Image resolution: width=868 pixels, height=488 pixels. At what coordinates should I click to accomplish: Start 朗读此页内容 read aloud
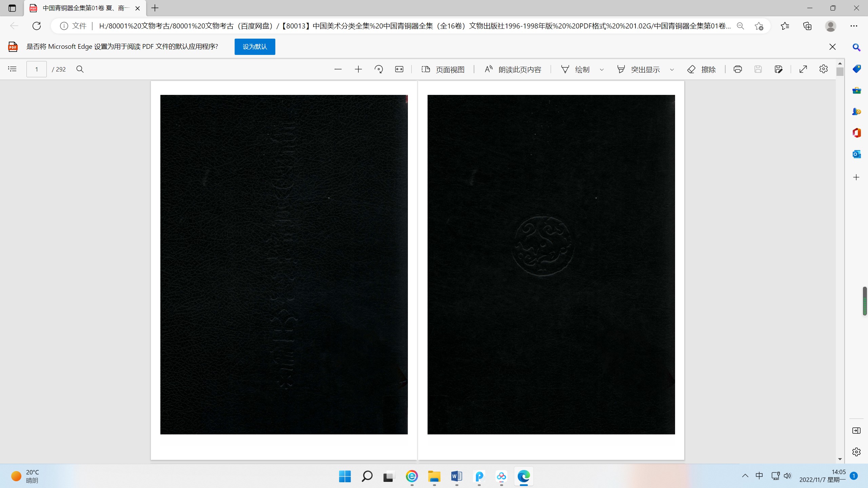click(x=513, y=69)
